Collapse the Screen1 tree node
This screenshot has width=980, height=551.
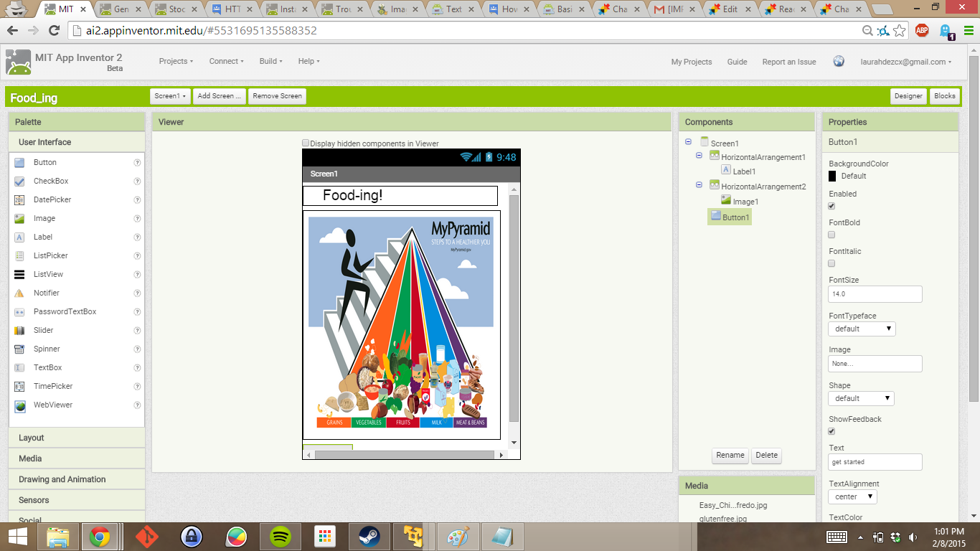click(689, 142)
